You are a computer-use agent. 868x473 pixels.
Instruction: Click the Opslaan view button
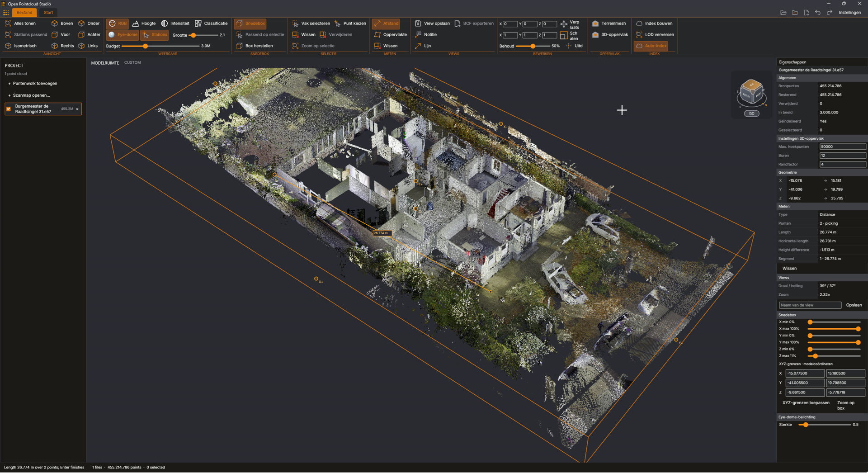click(854, 305)
